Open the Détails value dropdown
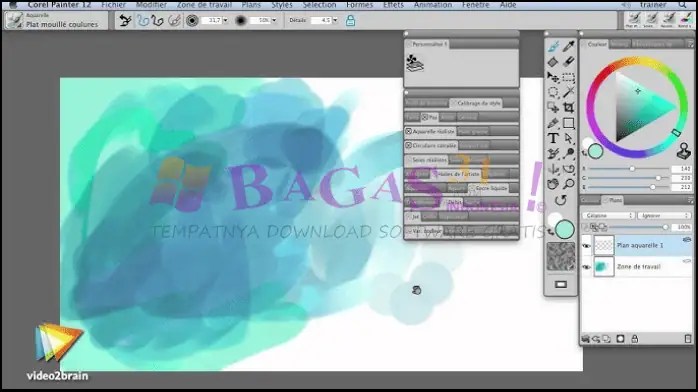Screen dimensions: 698x392 pos(335,20)
